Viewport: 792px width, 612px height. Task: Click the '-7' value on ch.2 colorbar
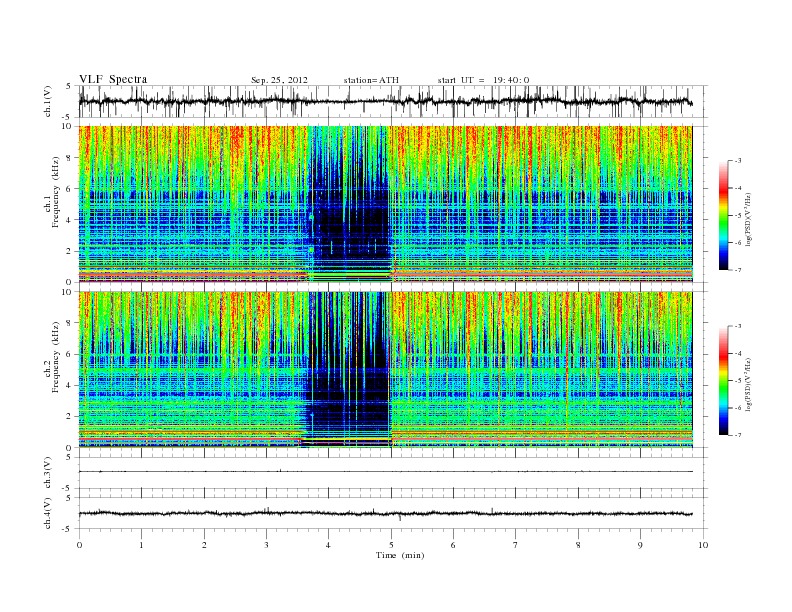point(738,435)
